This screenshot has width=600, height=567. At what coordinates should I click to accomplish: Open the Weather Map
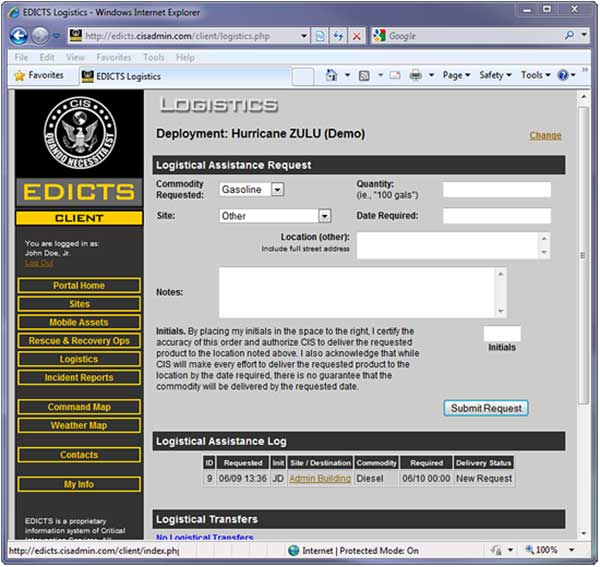79,425
